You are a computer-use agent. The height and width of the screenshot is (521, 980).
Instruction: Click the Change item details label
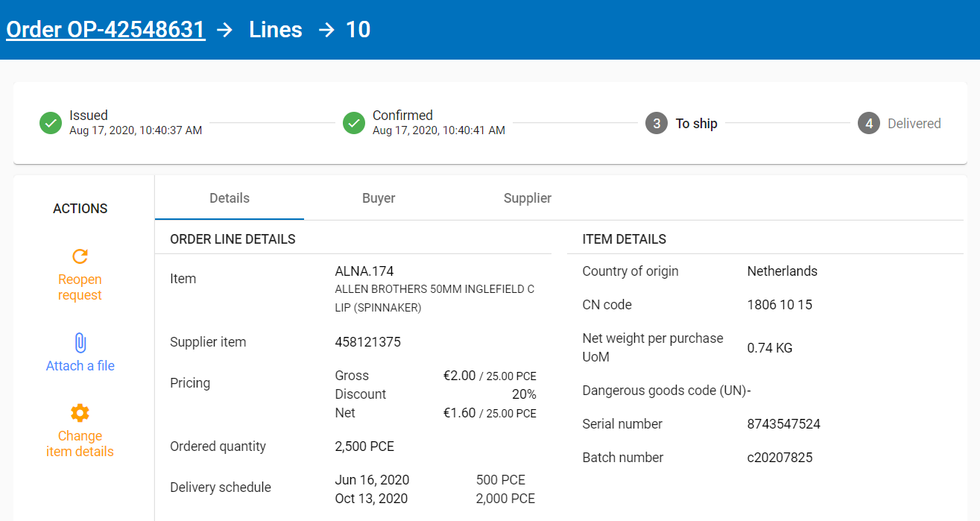(80, 443)
